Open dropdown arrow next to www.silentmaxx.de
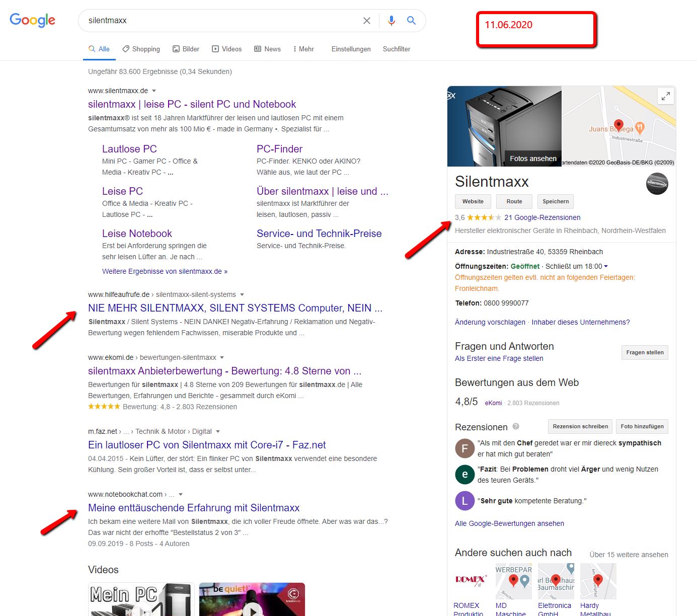697x616 pixels. [x=154, y=91]
